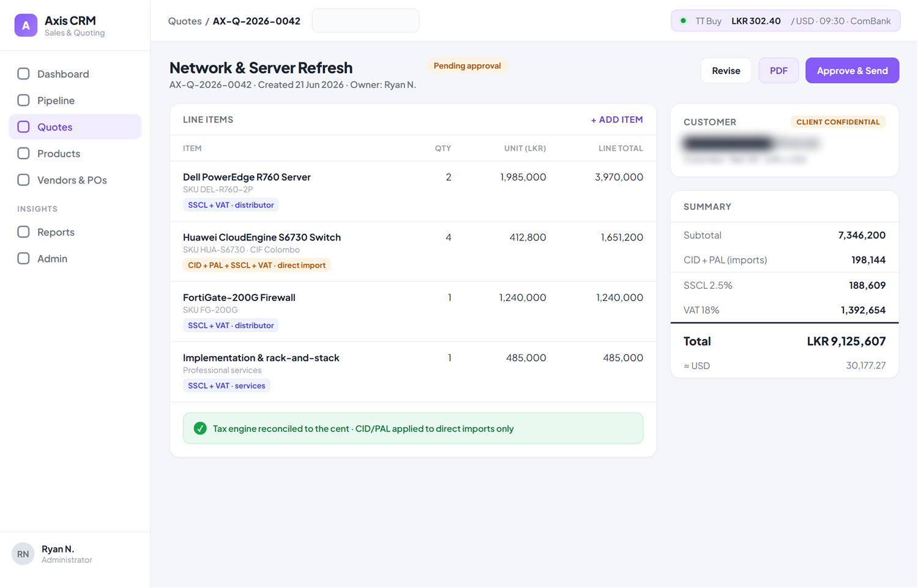Click the ITEM column header

point(192,148)
